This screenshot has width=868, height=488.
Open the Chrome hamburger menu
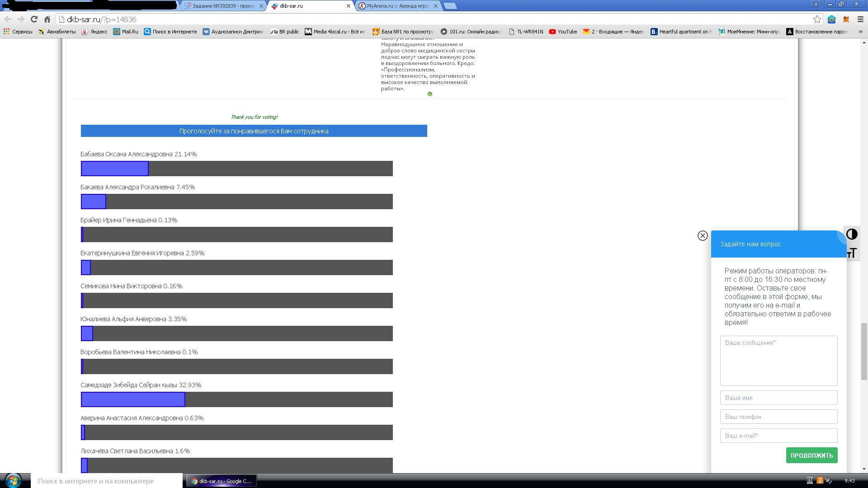click(860, 19)
